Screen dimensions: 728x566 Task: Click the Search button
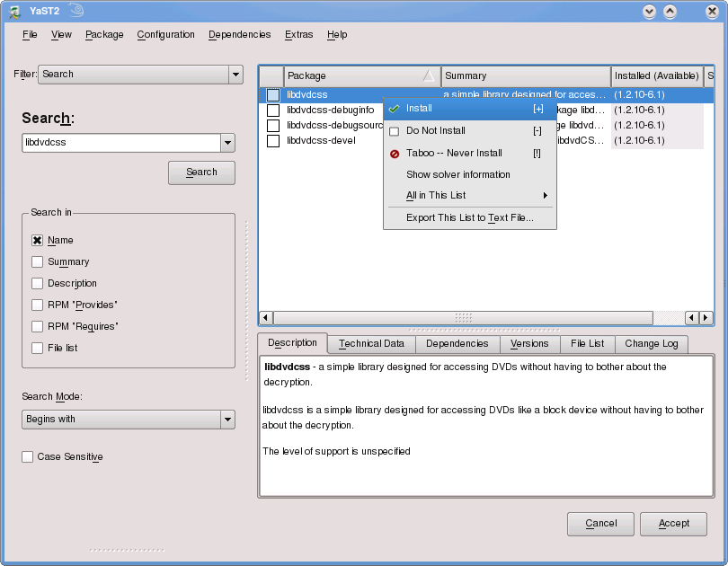click(x=201, y=172)
